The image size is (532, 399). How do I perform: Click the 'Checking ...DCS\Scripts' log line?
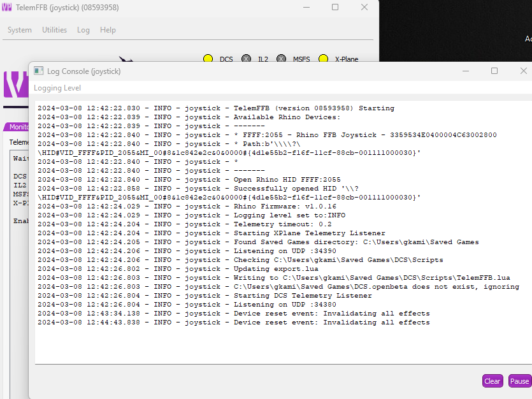click(240, 260)
